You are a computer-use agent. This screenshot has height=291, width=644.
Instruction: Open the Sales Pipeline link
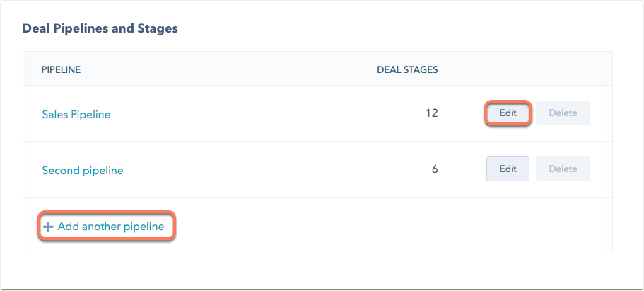(76, 114)
